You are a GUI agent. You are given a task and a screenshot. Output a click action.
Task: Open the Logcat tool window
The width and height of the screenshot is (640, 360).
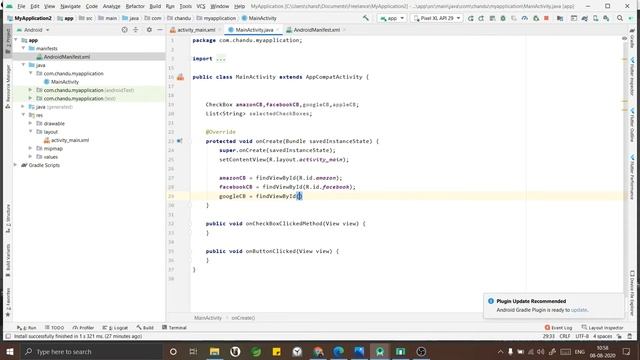click(x=115, y=327)
